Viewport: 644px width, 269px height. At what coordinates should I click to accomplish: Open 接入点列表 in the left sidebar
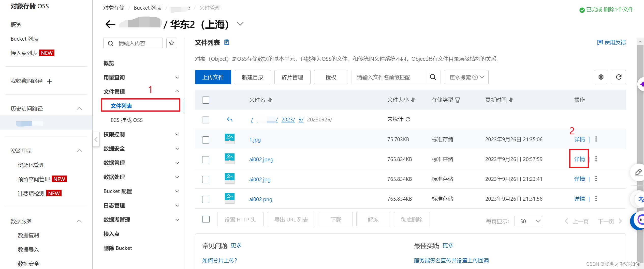pyautogui.click(x=24, y=53)
